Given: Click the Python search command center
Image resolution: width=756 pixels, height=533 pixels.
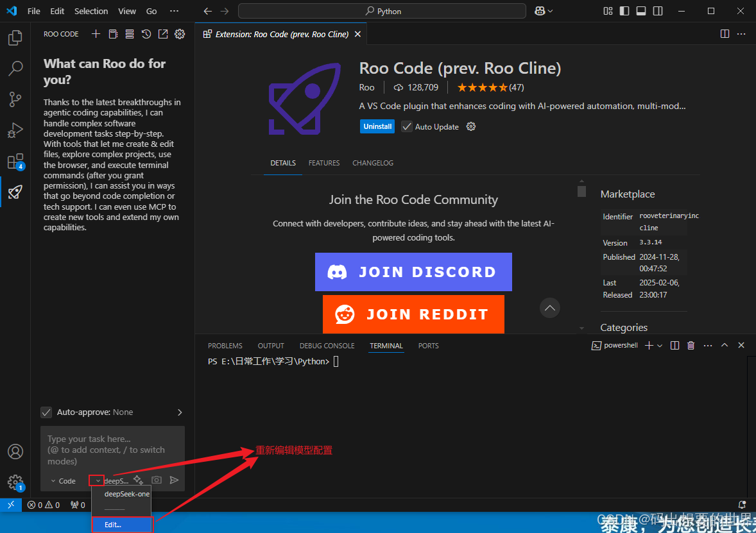Looking at the screenshot, I should point(382,11).
